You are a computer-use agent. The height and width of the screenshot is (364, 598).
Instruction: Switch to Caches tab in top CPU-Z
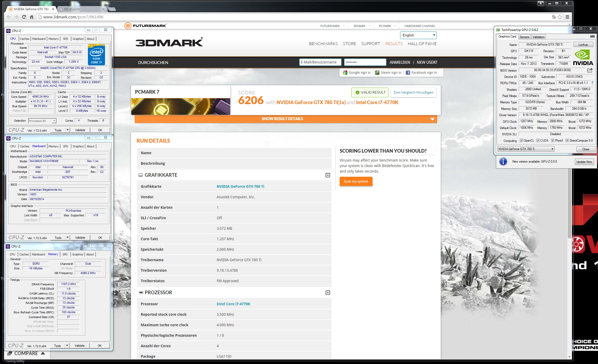coord(25,39)
